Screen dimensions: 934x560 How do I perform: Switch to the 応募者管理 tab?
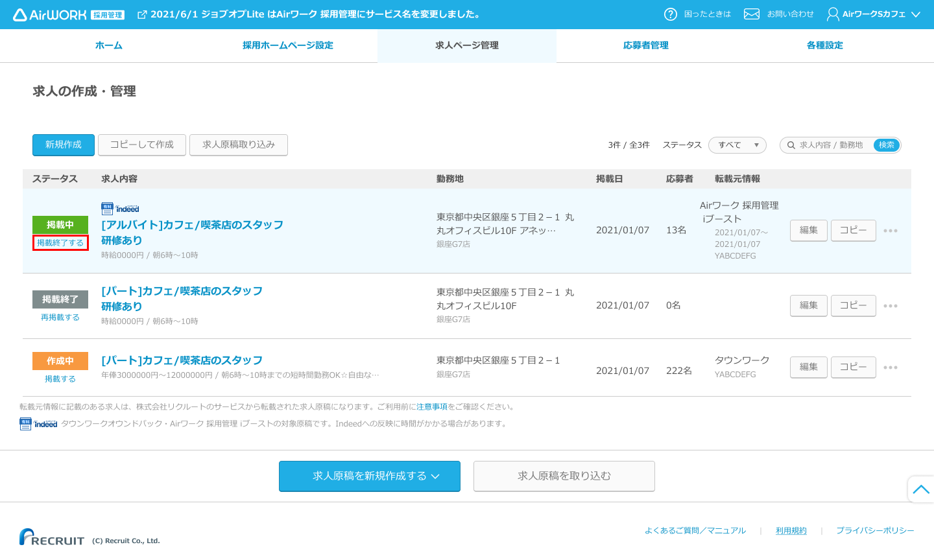pos(646,45)
